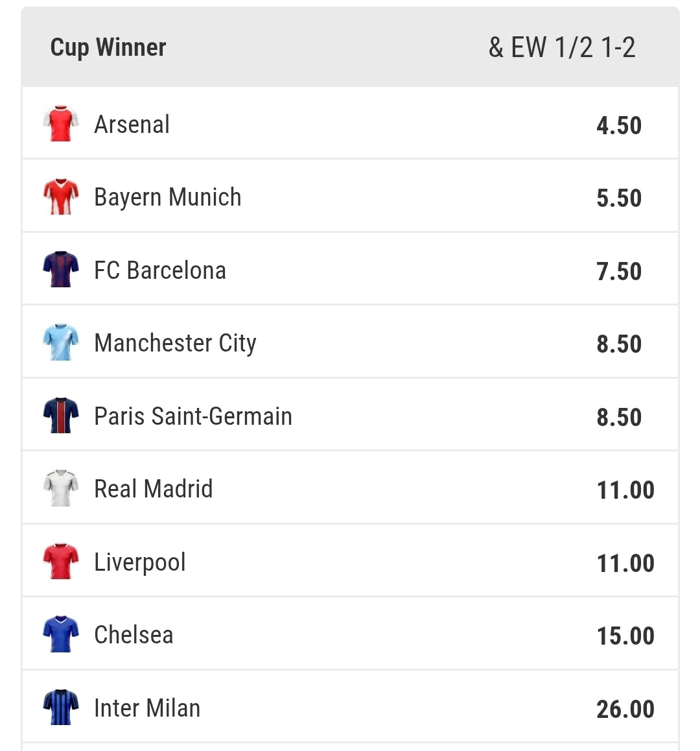
Task: Click the FC Barcelona jersey icon
Action: (x=61, y=270)
